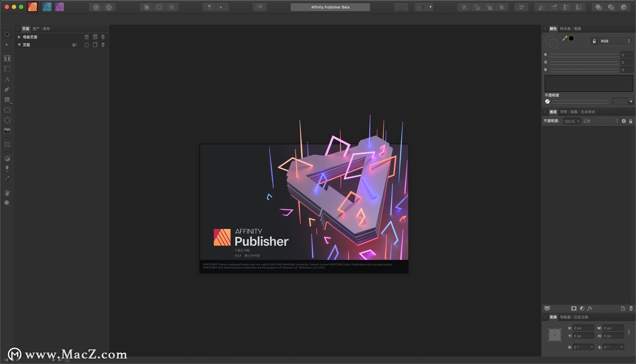Open the layer opacity 100 % dropdown
The height and width of the screenshot is (364, 636).
coord(572,121)
